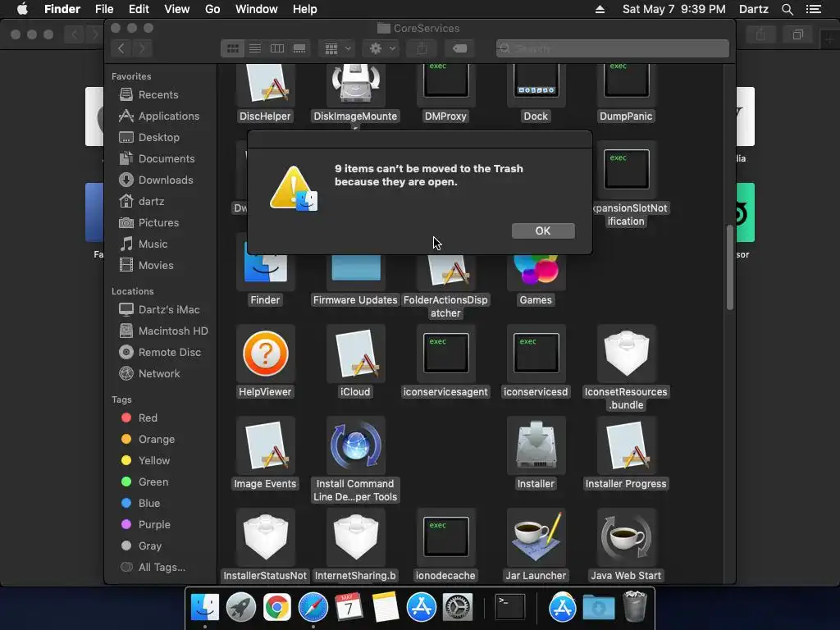Open Google Chrome from the Dock
Image resolution: width=840 pixels, height=630 pixels.
tap(277, 608)
